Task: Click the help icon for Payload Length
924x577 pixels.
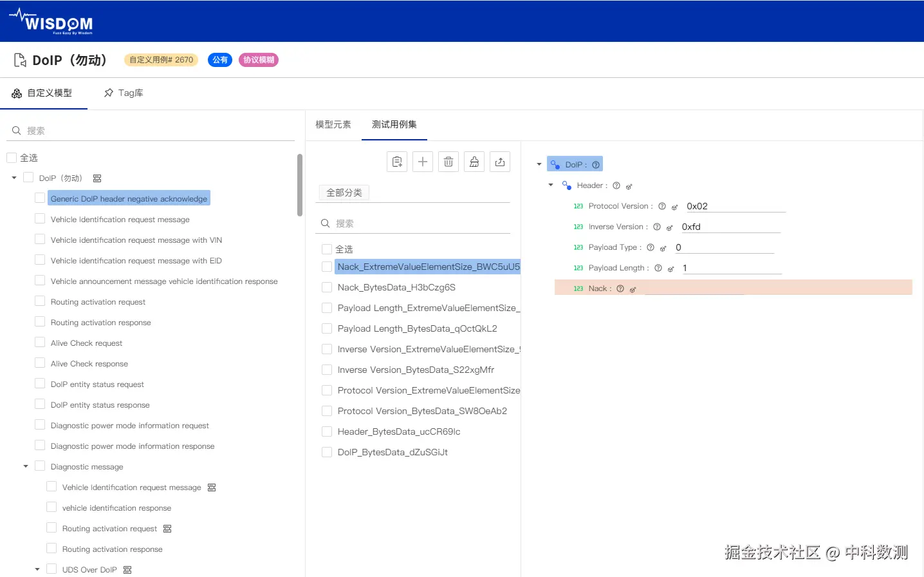Action: (x=658, y=268)
